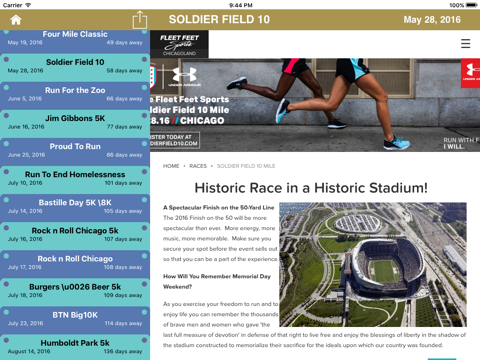
Task: Click the RACES breadcrumb link
Action: point(198,166)
